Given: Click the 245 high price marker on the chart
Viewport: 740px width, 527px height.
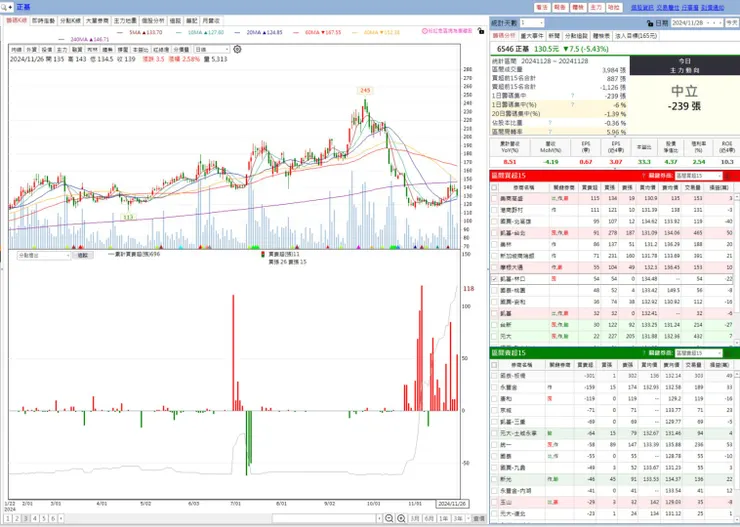Looking at the screenshot, I should tap(365, 90).
